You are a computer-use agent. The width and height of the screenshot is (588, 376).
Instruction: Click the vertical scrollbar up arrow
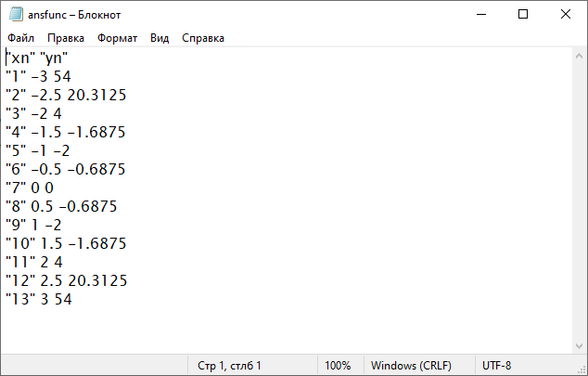coord(578,56)
